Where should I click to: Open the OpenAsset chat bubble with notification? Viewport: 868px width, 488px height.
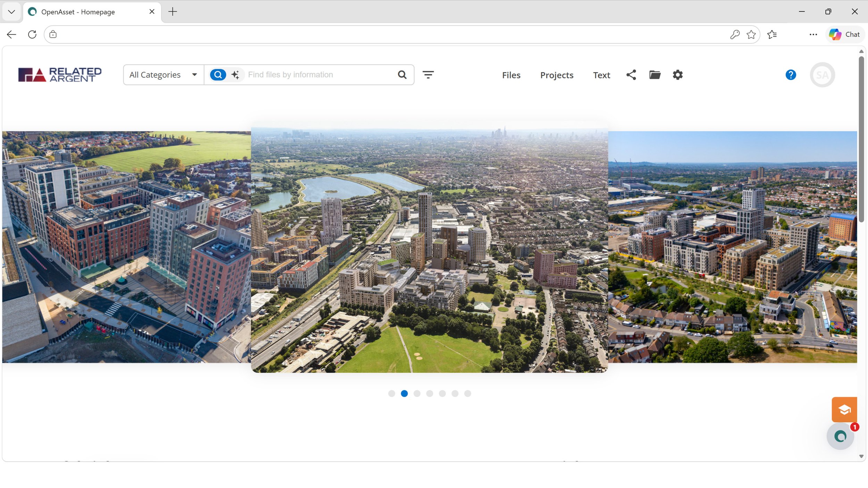point(840,436)
